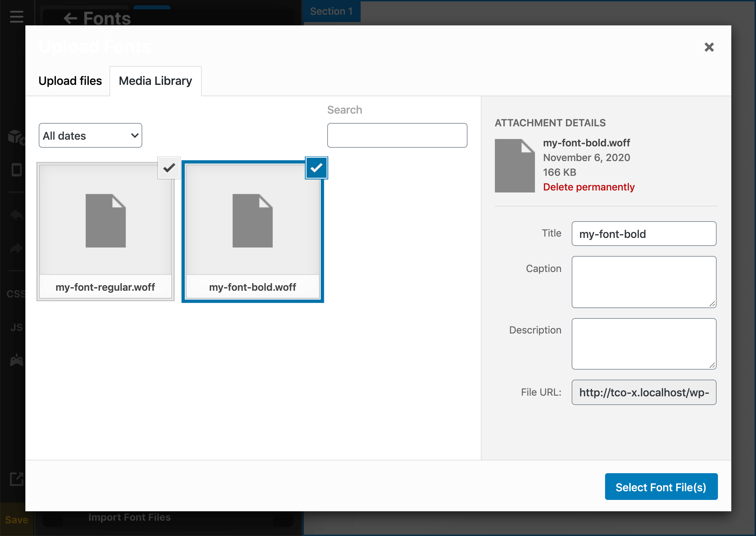Click the tablet preview icon
Viewport: 756px width, 536px height.
tap(16, 170)
